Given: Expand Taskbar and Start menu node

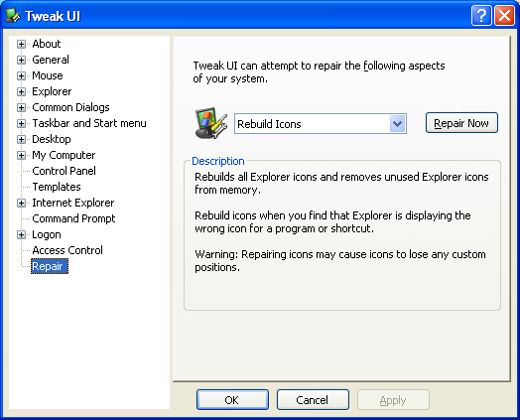Looking at the screenshot, I should (x=21, y=124).
